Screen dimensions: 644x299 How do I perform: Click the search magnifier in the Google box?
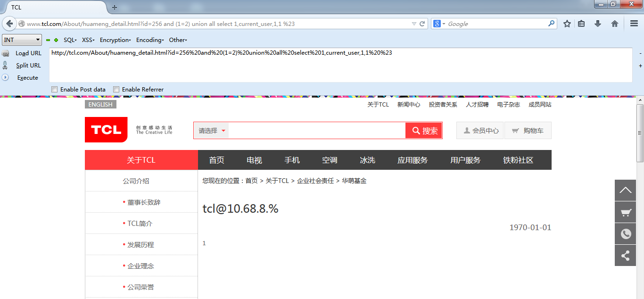[x=551, y=24]
